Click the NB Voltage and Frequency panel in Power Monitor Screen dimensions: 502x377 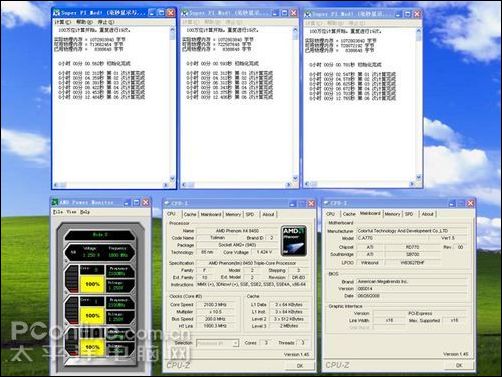point(100,252)
